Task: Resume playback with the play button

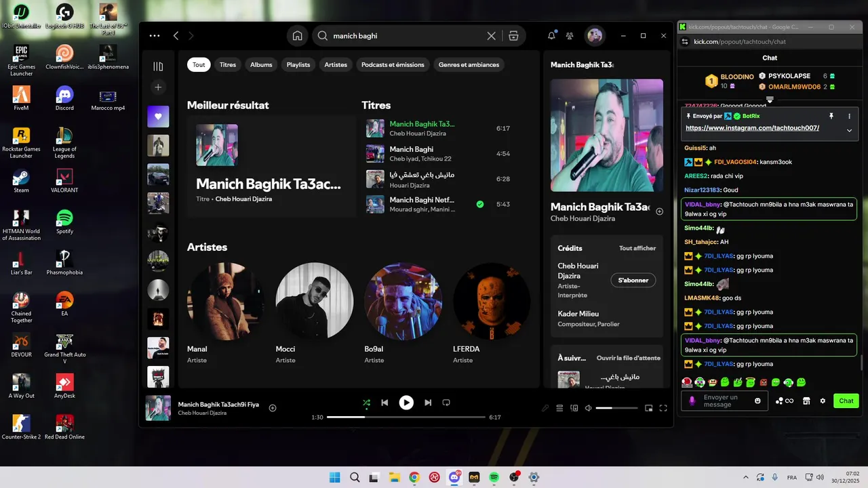Action: pyautogui.click(x=406, y=403)
